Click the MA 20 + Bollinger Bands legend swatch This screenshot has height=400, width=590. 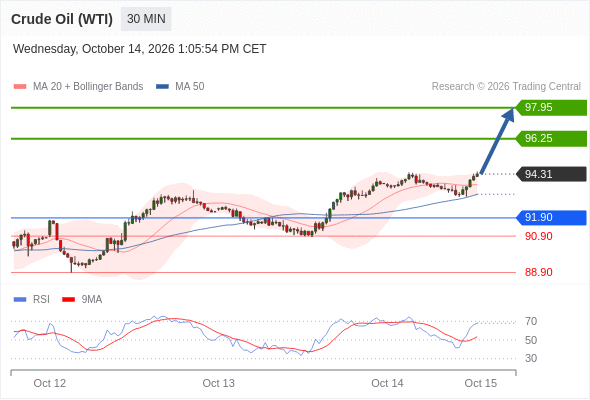[x=20, y=87]
